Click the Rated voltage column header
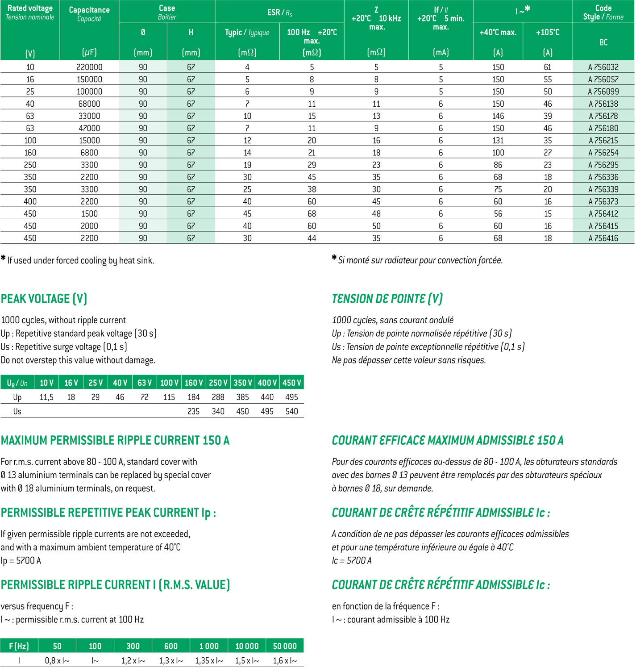Screen dimensions: 636x672 point(30,12)
